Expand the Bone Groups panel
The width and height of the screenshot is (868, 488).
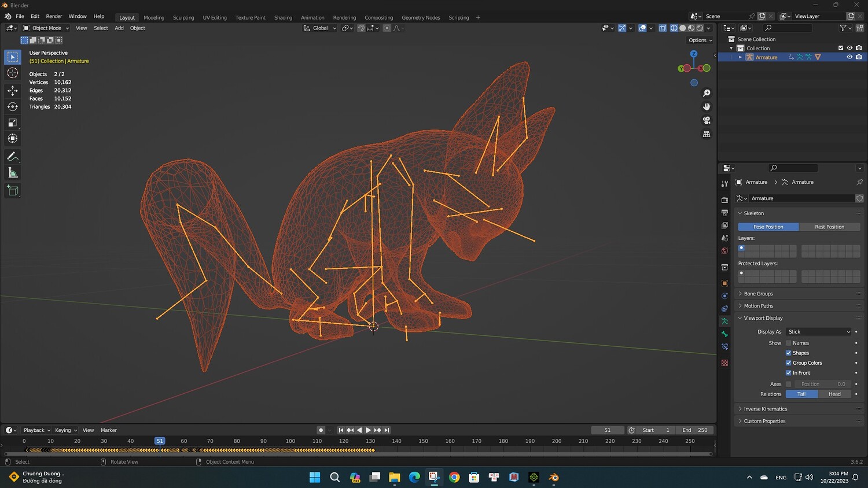click(x=799, y=294)
